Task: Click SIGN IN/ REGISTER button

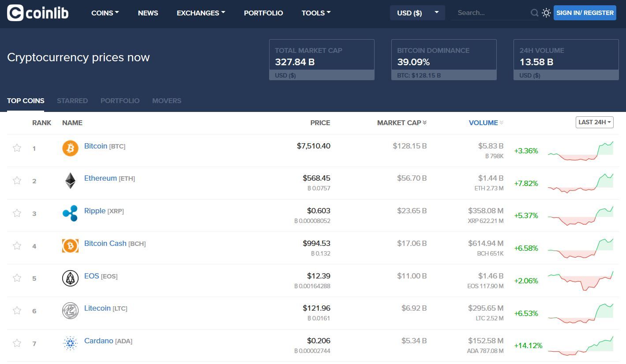Action: click(585, 13)
